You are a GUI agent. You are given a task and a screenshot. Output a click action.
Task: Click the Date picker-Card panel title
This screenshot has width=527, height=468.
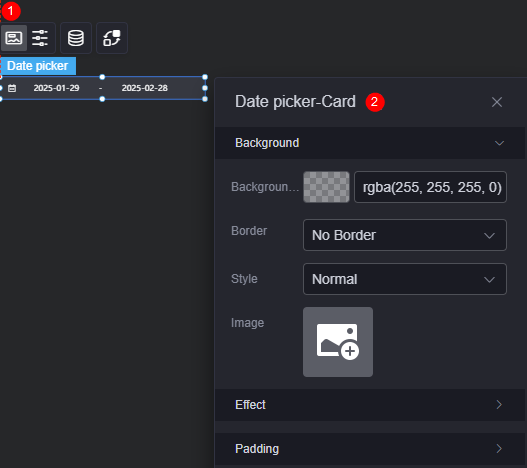(x=295, y=102)
